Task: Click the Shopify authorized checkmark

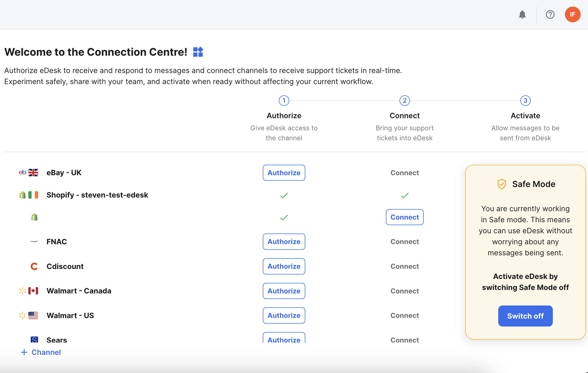Action: [284, 195]
